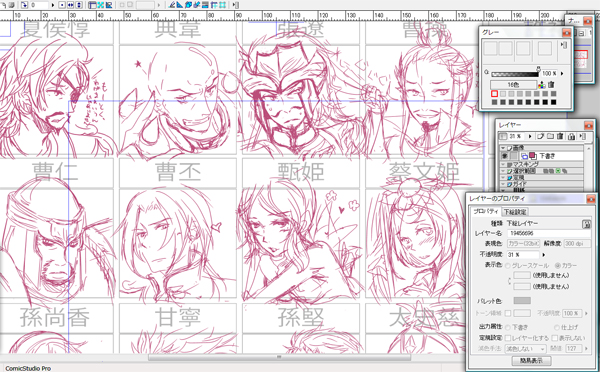Switch to the プロパティ tab
The width and height of the screenshot is (600, 372).
click(486, 211)
